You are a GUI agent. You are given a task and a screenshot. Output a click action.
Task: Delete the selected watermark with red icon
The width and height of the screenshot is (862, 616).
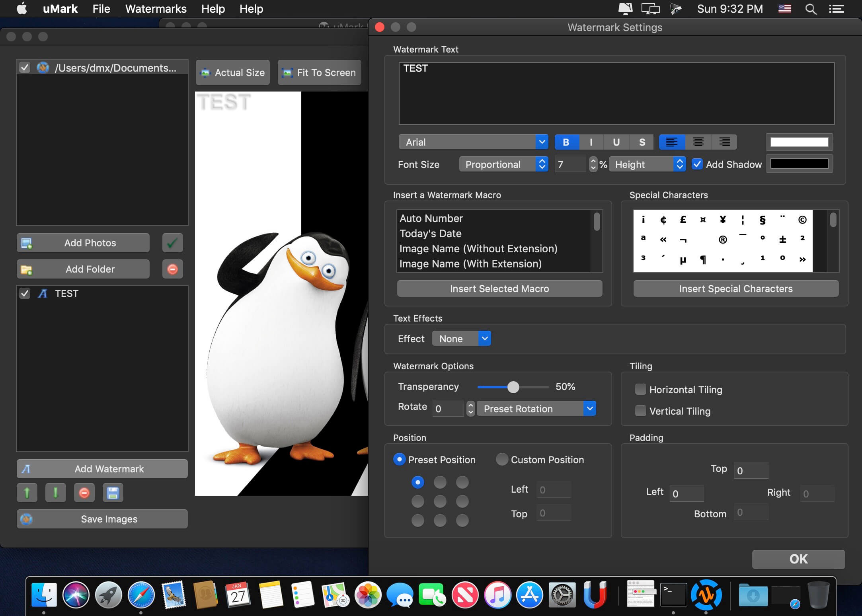[x=84, y=493]
